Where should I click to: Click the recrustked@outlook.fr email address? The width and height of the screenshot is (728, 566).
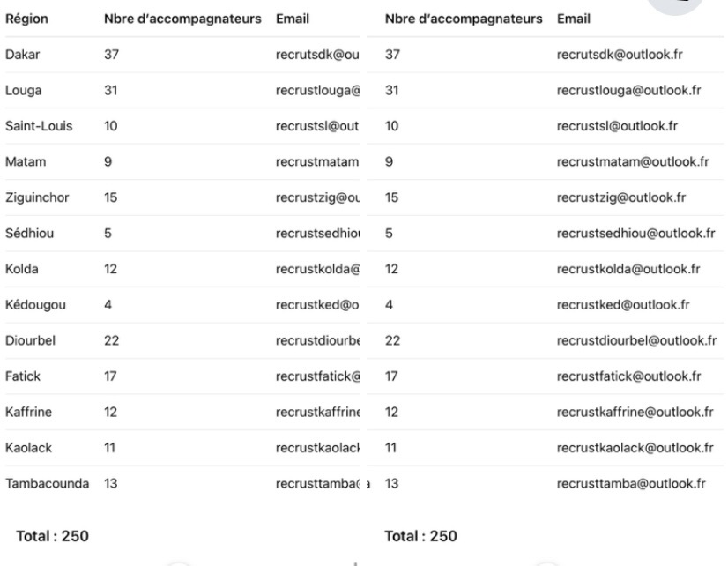pos(623,305)
